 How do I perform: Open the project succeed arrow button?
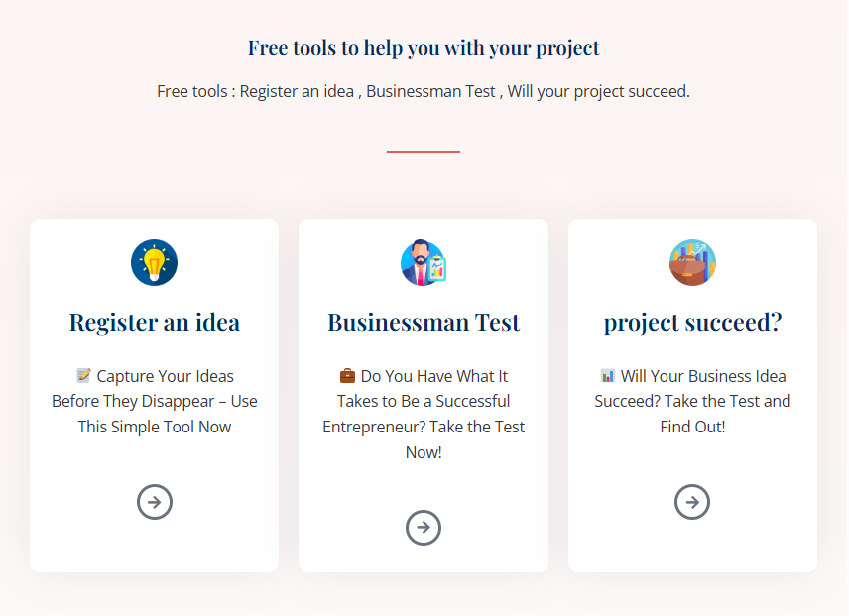pyautogui.click(x=692, y=502)
